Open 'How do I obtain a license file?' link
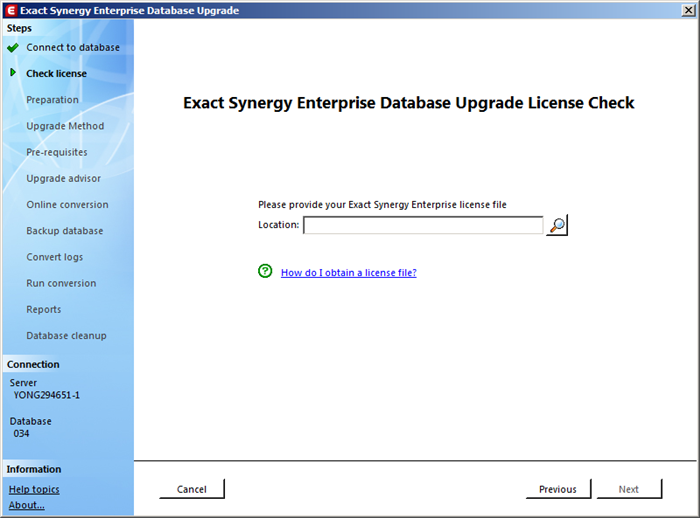 pyautogui.click(x=349, y=272)
